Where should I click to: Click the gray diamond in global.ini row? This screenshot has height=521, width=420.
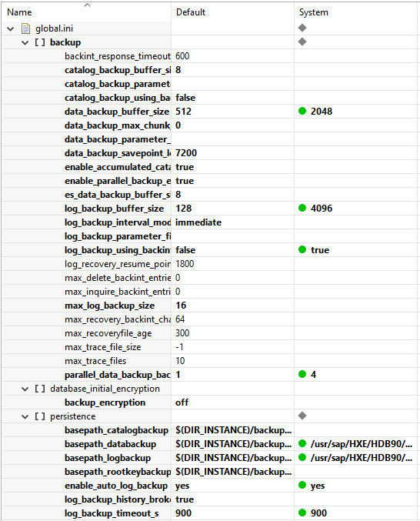pyautogui.click(x=302, y=28)
